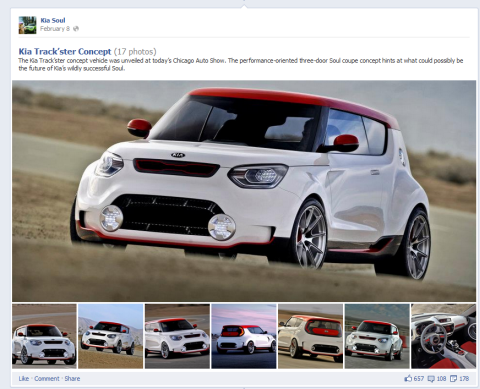
Task: Open the Kia Track'ster Concept album title
Action: coord(65,52)
